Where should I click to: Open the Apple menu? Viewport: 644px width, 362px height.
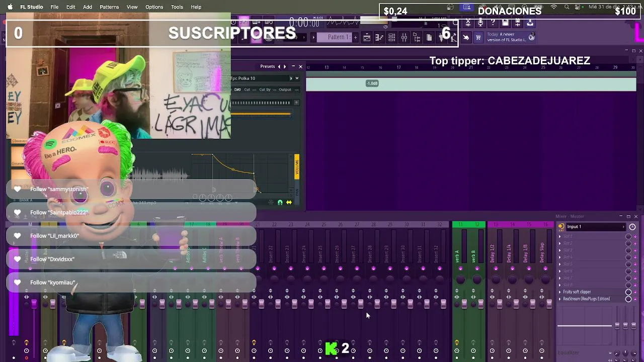pos(10,7)
